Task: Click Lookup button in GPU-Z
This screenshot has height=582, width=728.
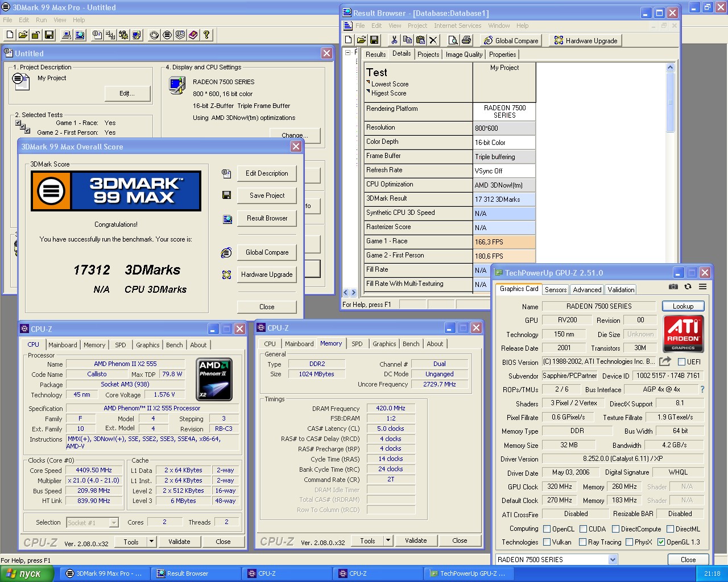Action: click(x=683, y=306)
